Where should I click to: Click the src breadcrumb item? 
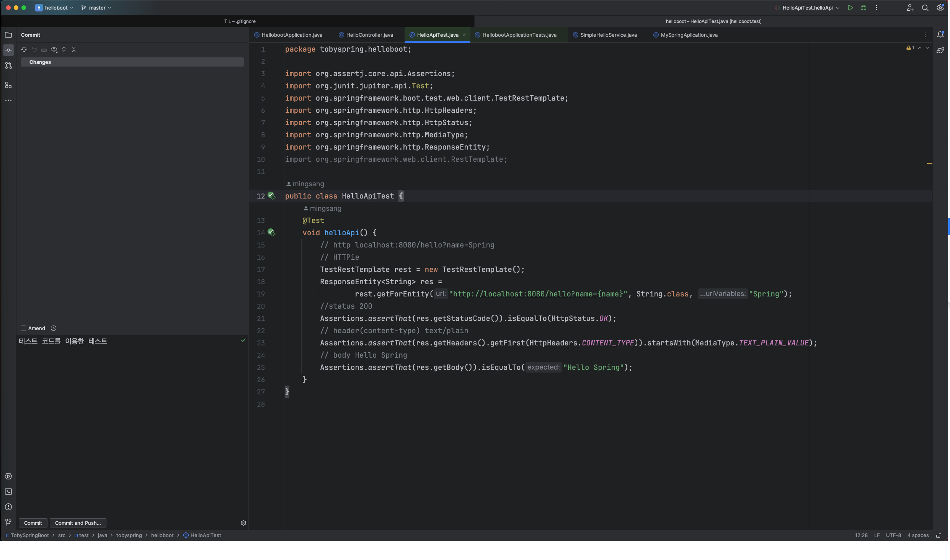point(62,535)
